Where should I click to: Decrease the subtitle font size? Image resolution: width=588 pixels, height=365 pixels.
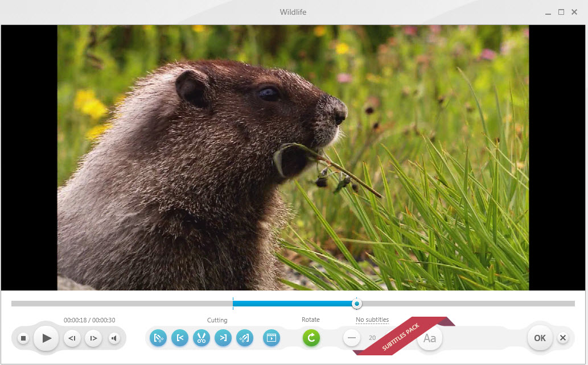pos(352,338)
